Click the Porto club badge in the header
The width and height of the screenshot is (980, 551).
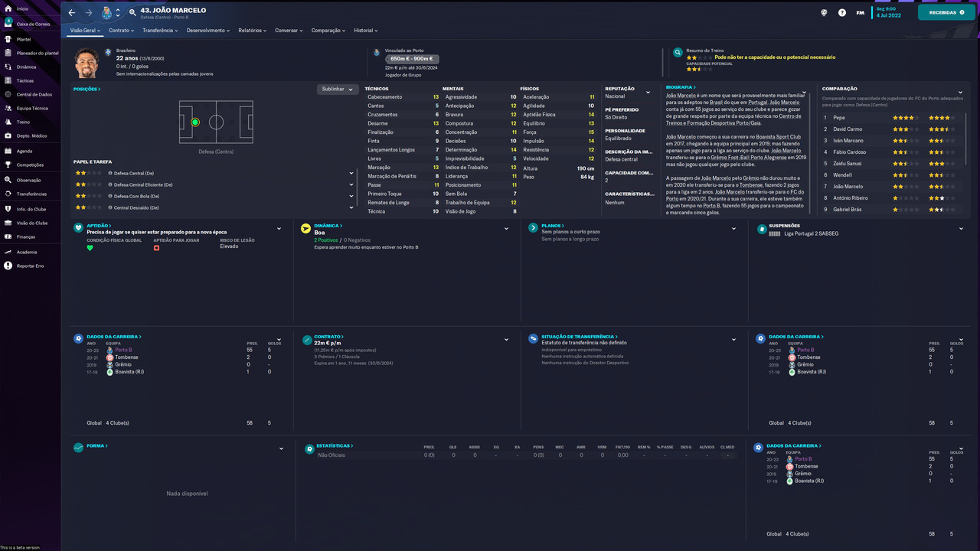click(106, 13)
